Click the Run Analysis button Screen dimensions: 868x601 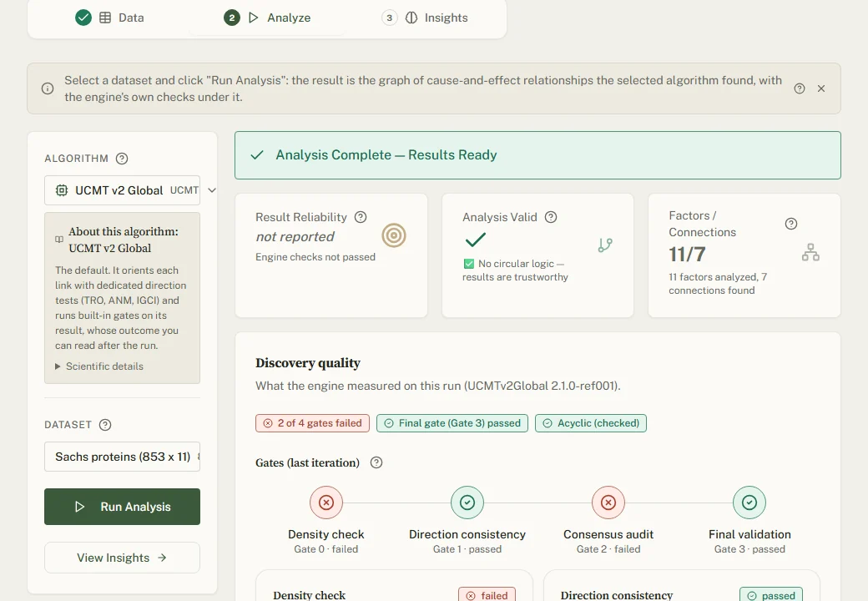pos(123,507)
